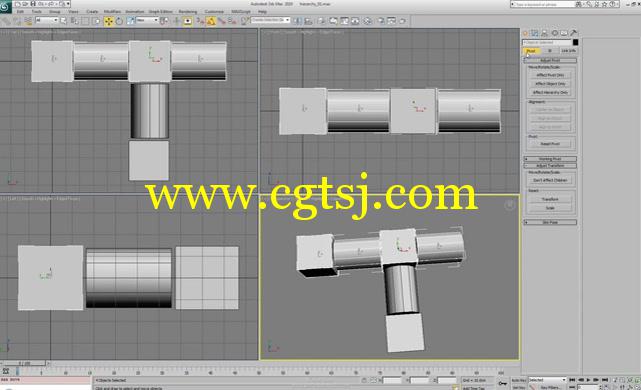The height and width of the screenshot is (390, 641).
Task: Open the Graph Editors menu
Action: pyautogui.click(x=160, y=12)
